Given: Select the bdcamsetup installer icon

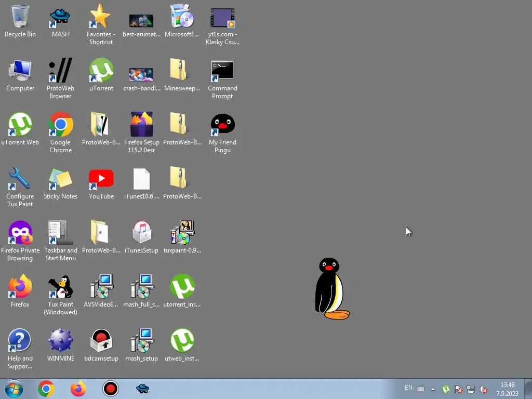Looking at the screenshot, I should click(101, 345).
